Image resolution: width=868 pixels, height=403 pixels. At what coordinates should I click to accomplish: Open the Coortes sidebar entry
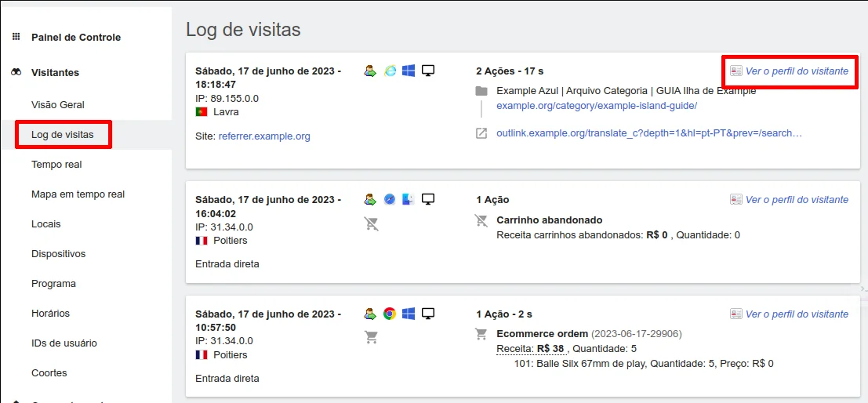tap(49, 373)
